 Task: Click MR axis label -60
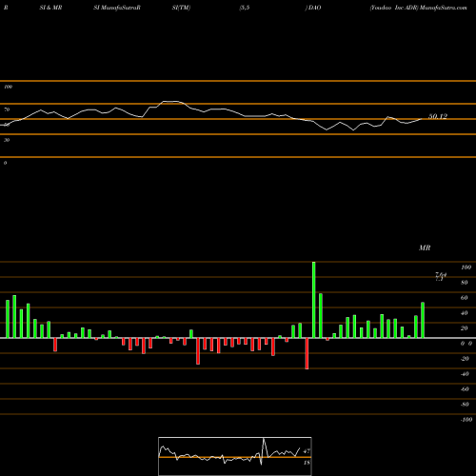point(465,389)
